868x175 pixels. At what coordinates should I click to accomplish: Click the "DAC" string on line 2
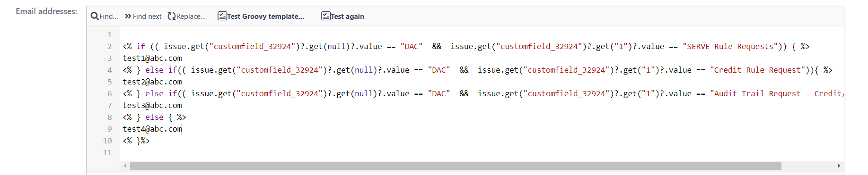pyautogui.click(x=412, y=46)
